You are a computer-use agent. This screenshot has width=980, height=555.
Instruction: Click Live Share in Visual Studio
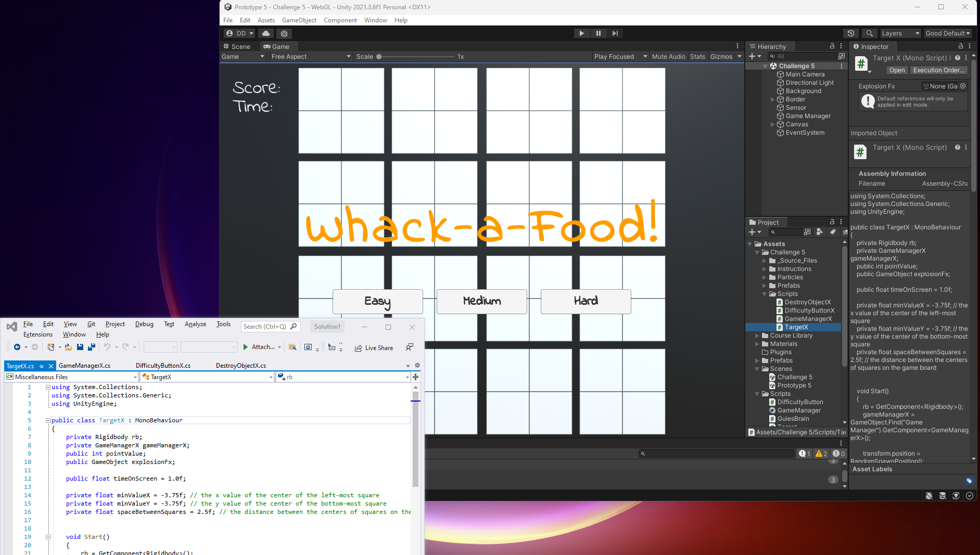pos(374,348)
